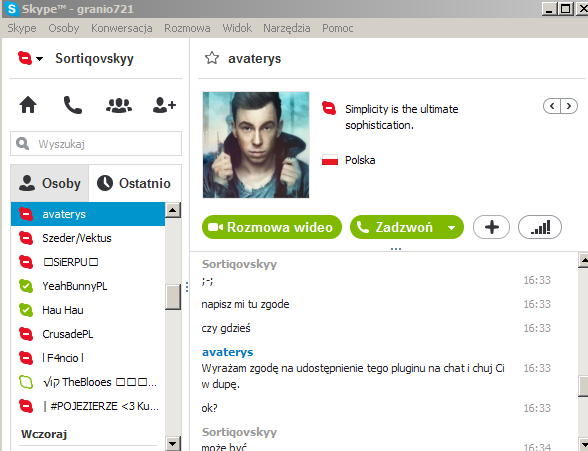This screenshot has width=588, height=451.
Task: Click the plus add button
Action: (491, 227)
